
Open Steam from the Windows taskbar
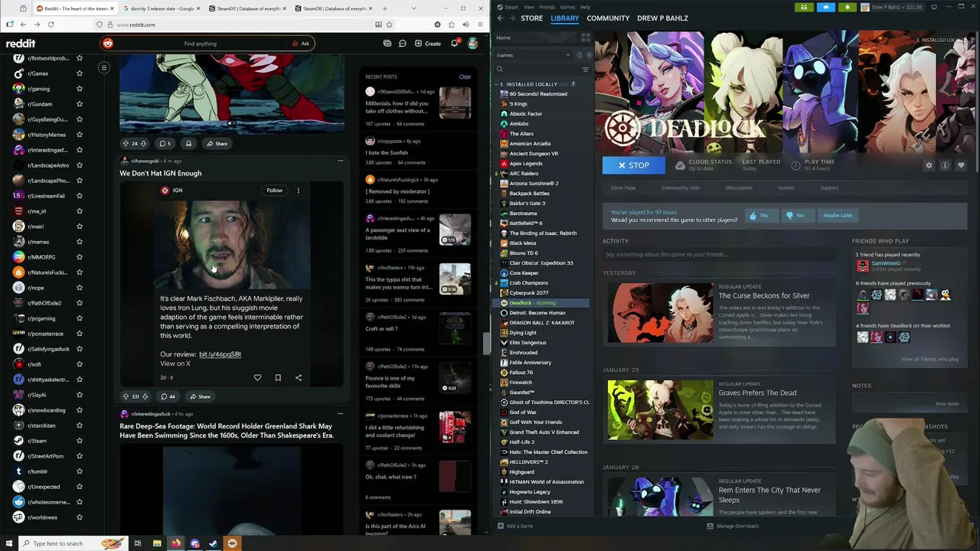(214, 543)
